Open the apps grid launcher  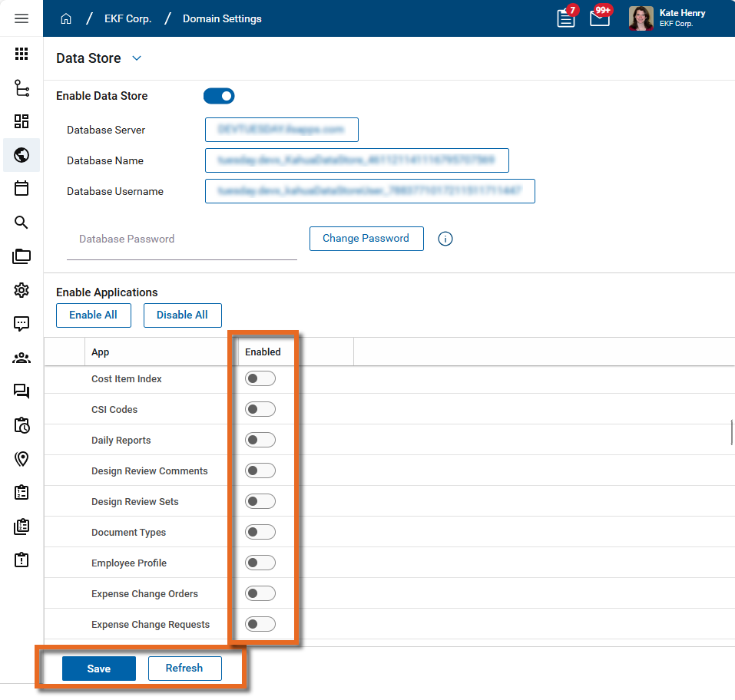click(x=22, y=54)
